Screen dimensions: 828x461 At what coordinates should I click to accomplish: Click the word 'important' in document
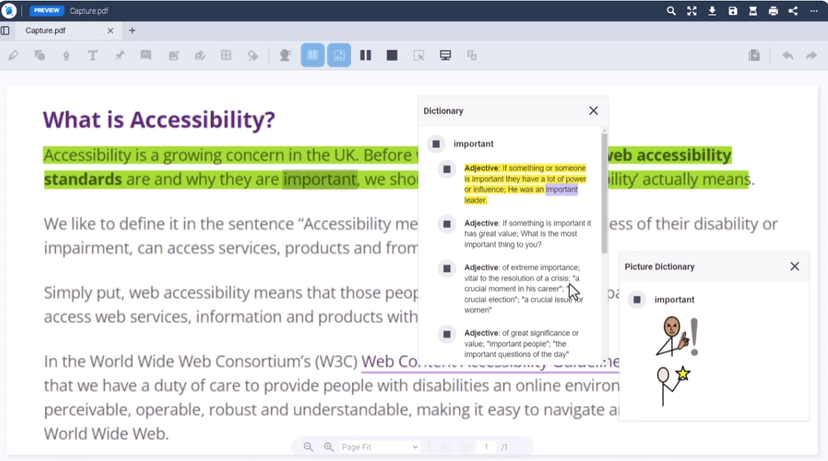click(320, 180)
